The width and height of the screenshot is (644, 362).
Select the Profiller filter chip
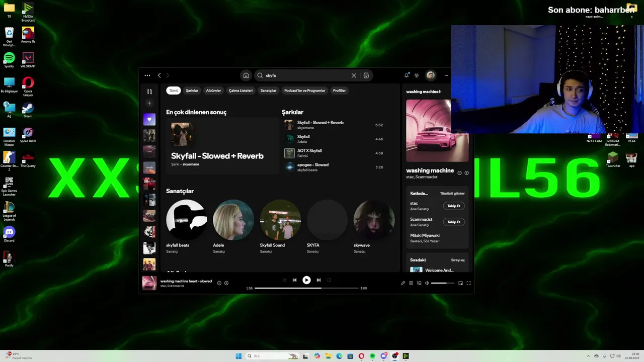point(340,90)
